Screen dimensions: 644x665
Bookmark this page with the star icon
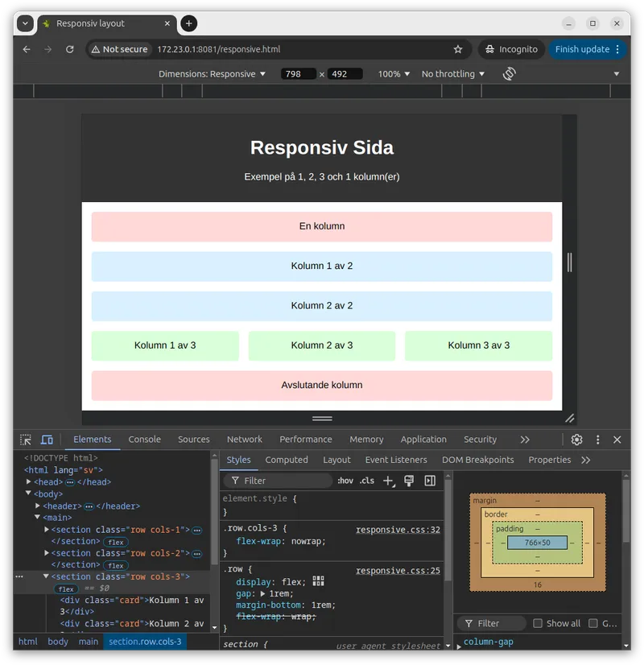[x=458, y=49]
